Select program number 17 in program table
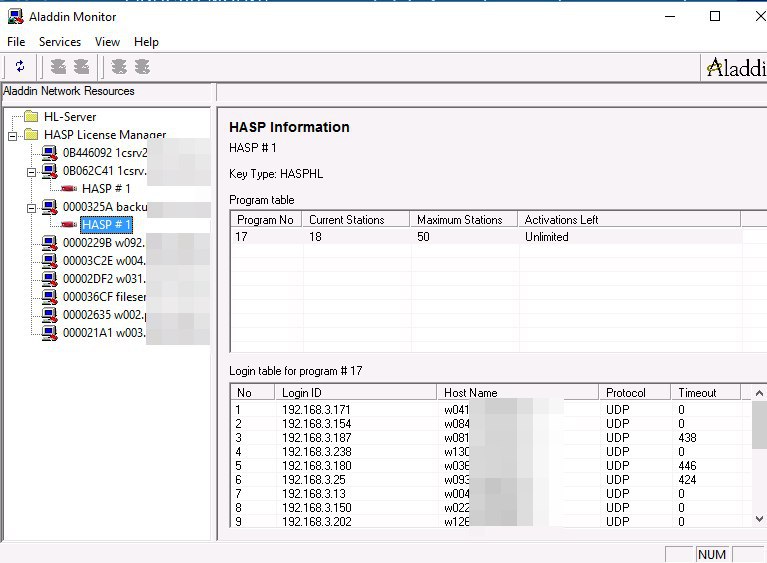This screenshot has width=767, height=563. tap(241, 237)
